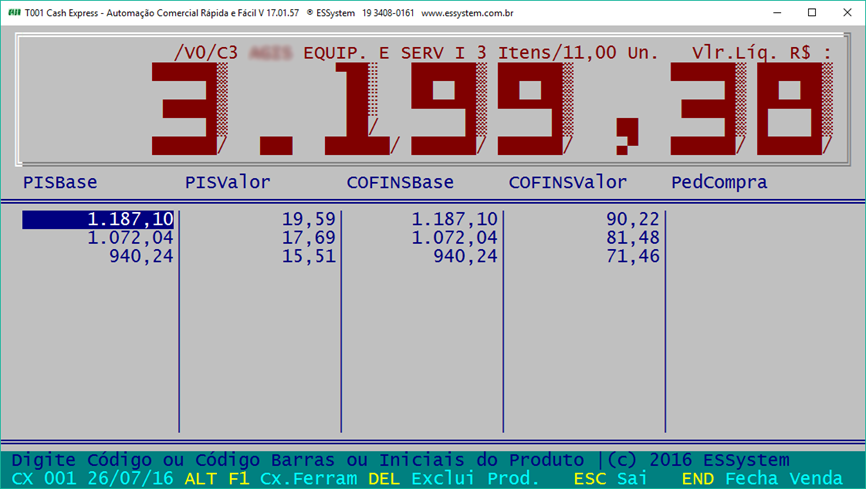Click the PedCompra column header
The image size is (866, 489).
[719, 183]
